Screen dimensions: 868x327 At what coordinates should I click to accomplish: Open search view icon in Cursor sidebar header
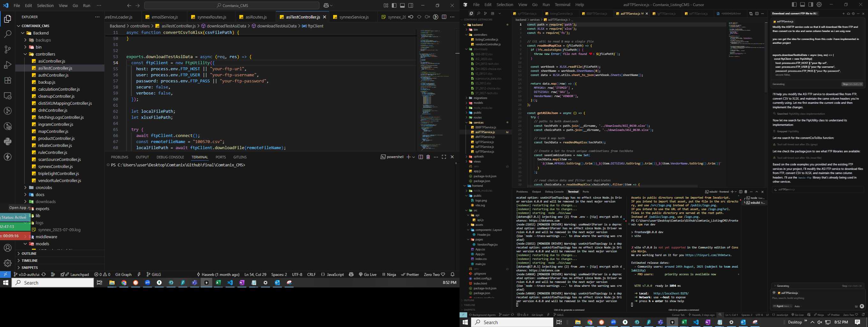tap(478, 13)
